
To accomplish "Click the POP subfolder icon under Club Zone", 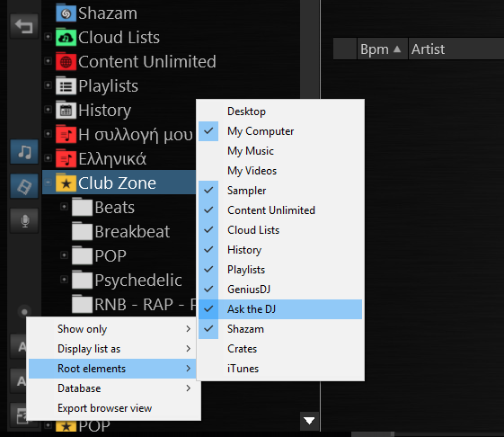I will pos(83,256).
